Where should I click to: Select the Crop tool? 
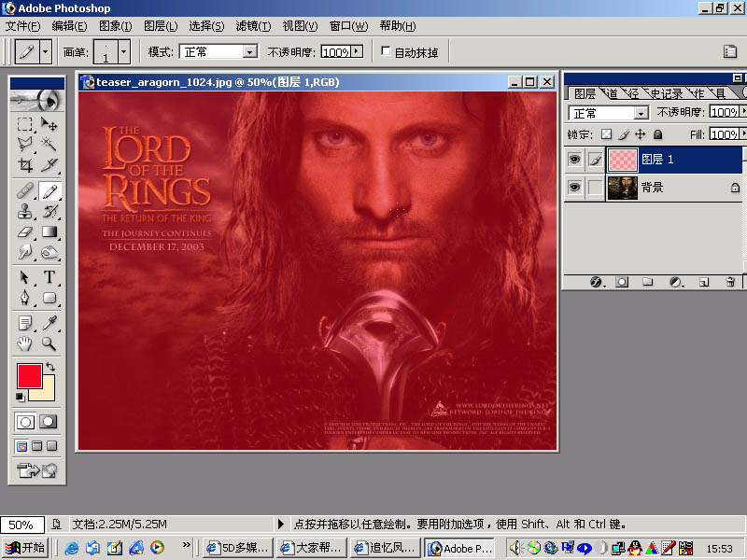25,165
